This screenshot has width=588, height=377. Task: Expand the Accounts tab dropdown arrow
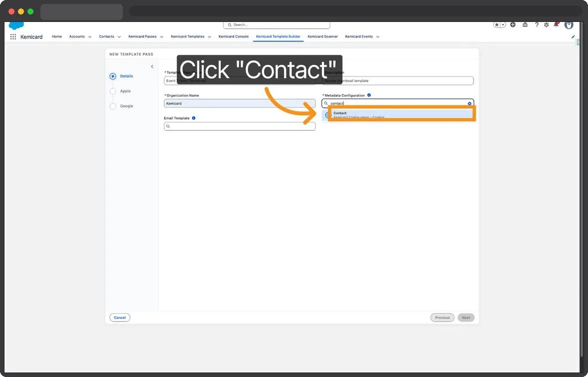(90, 37)
